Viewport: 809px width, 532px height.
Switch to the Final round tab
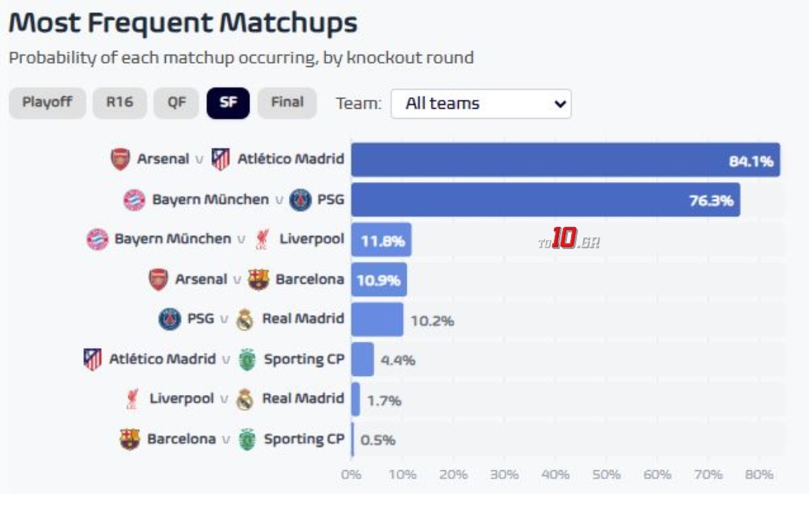[287, 103]
